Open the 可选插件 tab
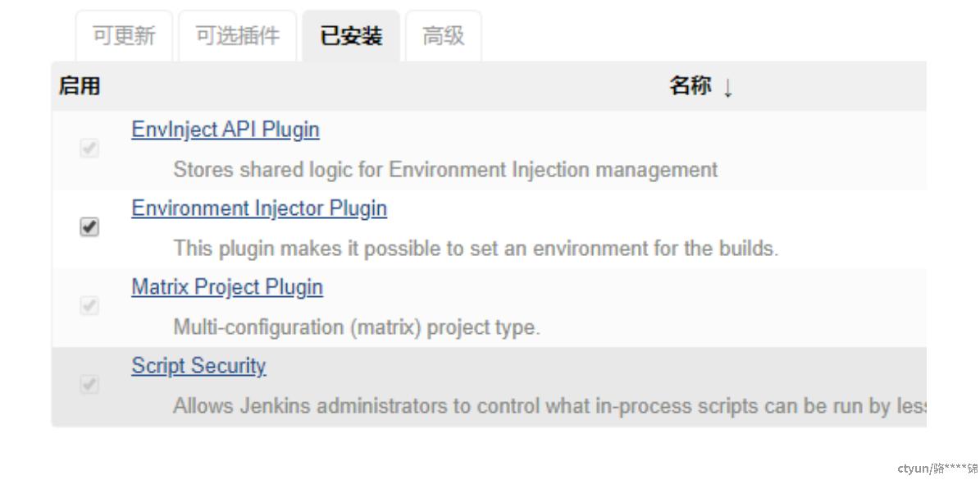The image size is (980, 480). pos(238,35)
